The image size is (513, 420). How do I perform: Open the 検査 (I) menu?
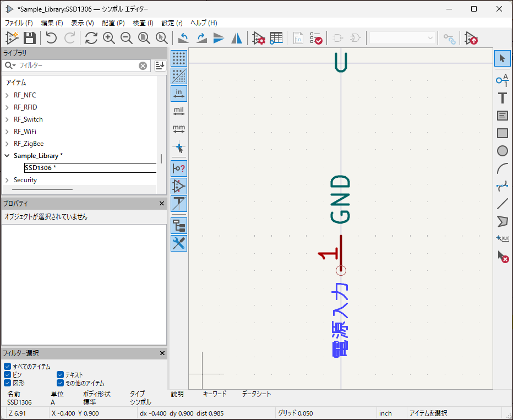coord(143,23)
